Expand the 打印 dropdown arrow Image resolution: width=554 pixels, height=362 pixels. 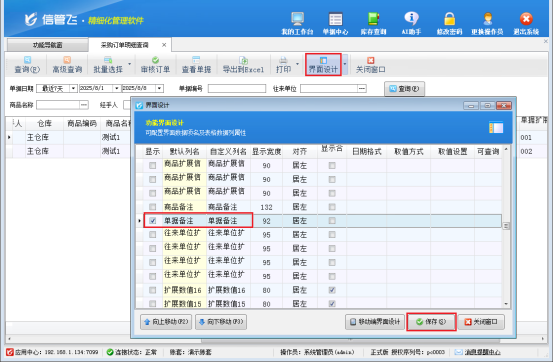(x=297, y=64)
